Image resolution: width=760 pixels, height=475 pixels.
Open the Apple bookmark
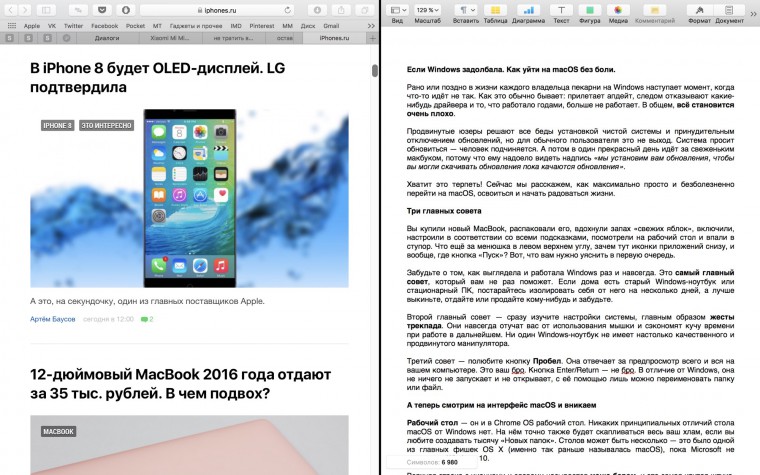click(x=32, y=26)
